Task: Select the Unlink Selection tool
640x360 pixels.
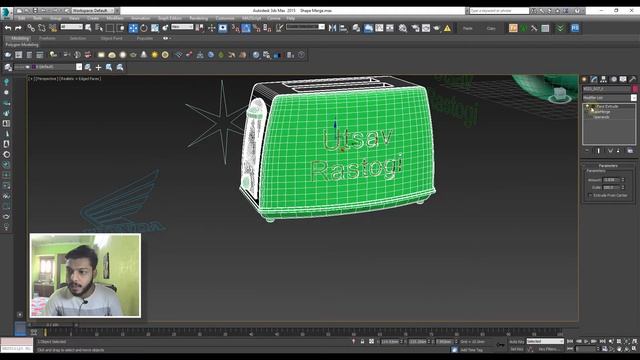Action: 42,28
